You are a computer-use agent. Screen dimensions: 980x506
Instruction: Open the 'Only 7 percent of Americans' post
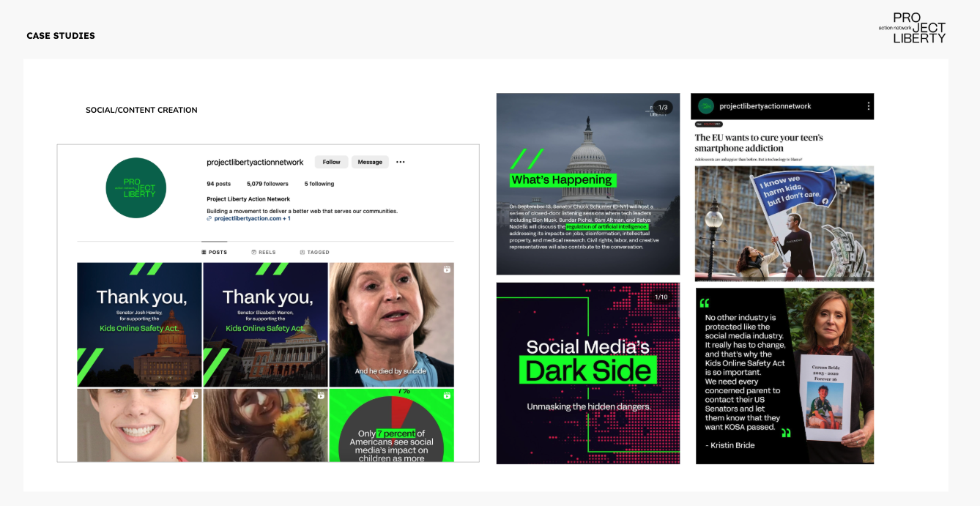[x=392, y=425]
